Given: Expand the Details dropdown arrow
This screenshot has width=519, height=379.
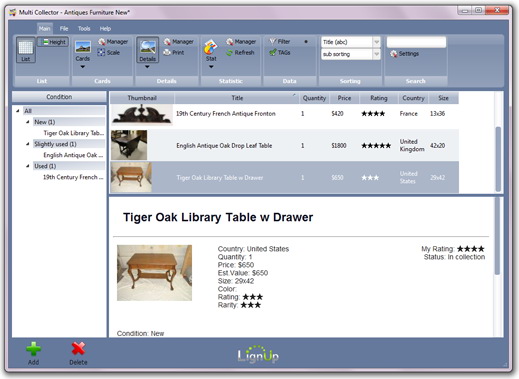Looking at the screenshot, I should point(147,67).
